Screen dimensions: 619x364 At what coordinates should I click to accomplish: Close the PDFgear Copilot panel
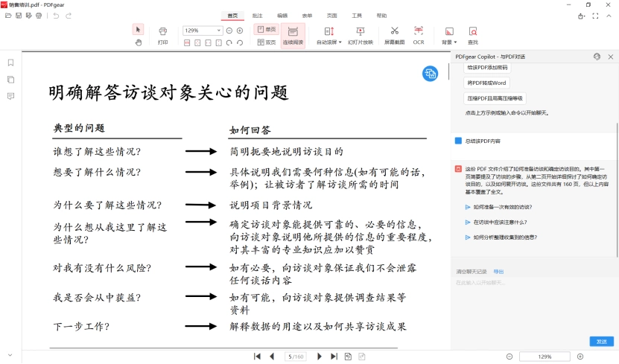pyautogui.click(x=611, y=57)
